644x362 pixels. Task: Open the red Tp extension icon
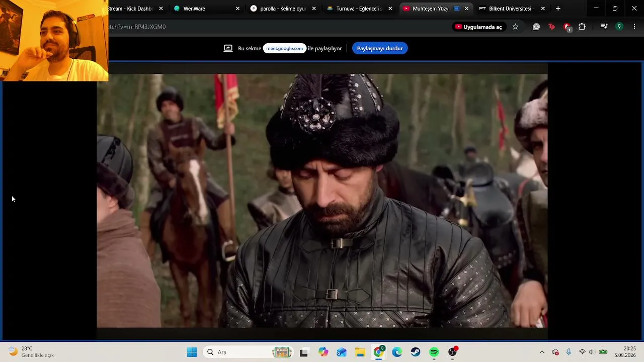coord(551,27)
